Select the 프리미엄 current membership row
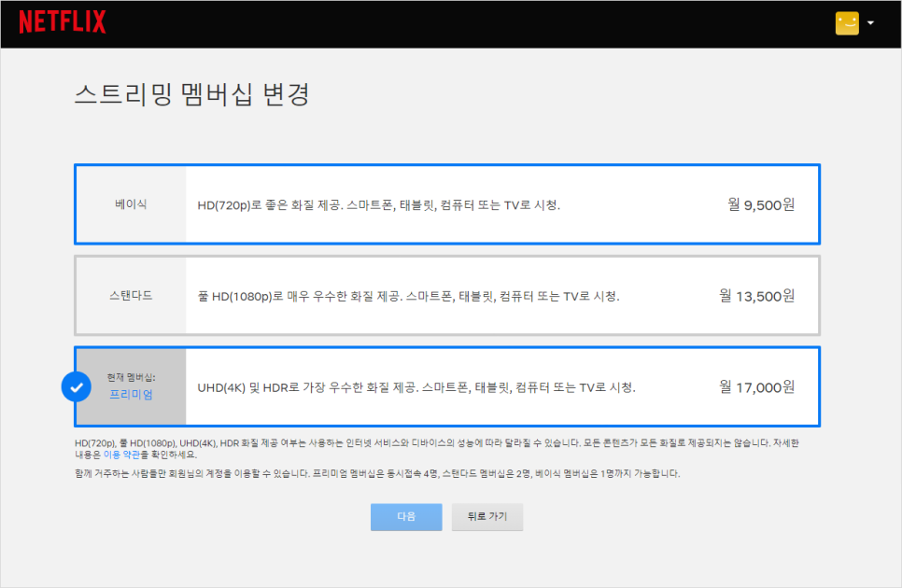 [447, 386]
